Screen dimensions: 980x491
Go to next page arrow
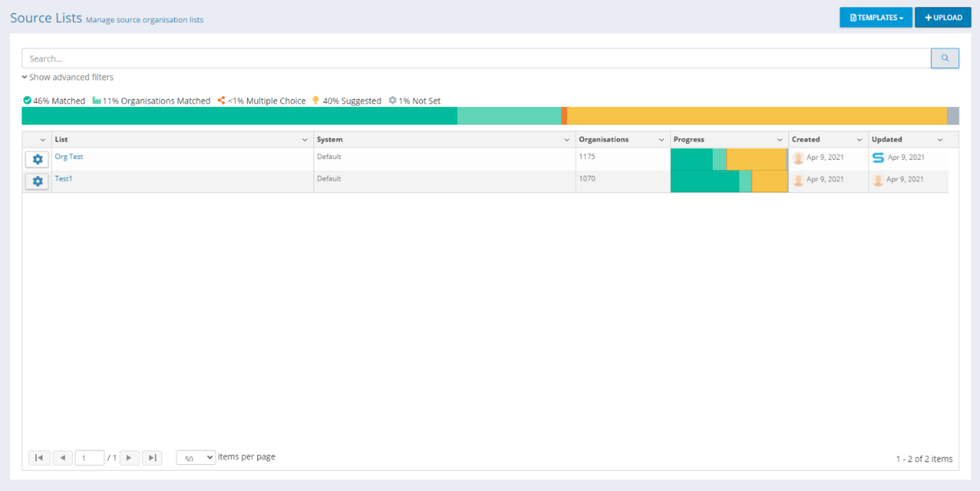pos(129,458)
